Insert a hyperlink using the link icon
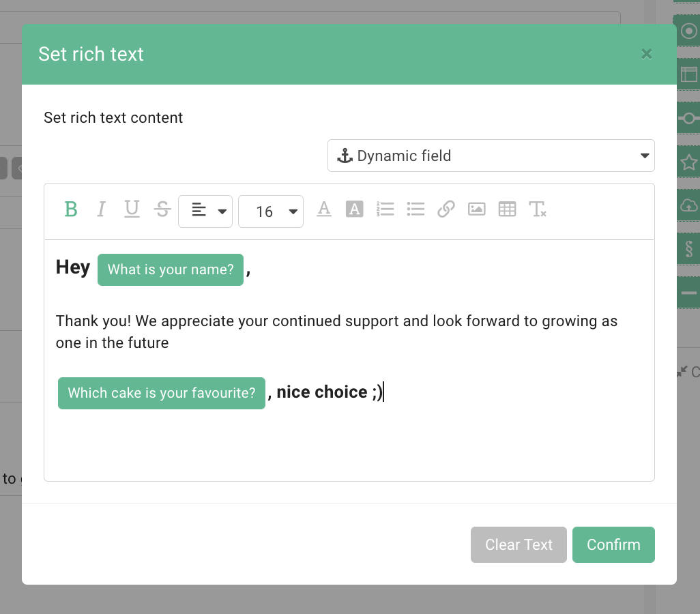 click(446, 209)
